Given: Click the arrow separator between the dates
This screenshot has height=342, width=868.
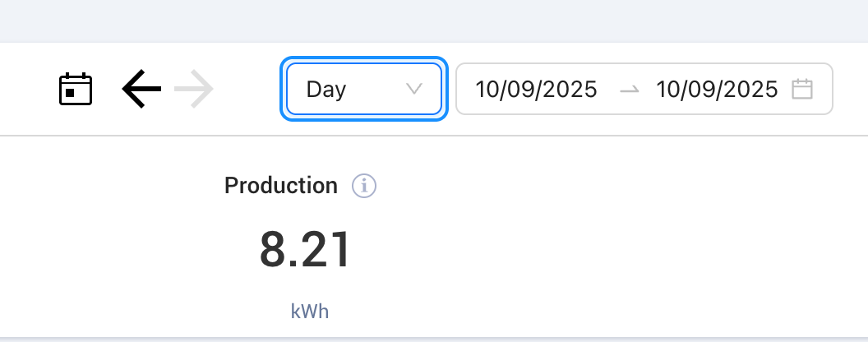Looking at the screenshot, I should click(629, 89).
